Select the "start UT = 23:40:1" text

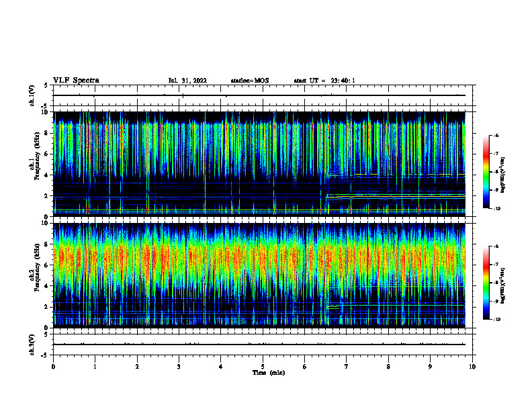324,81
